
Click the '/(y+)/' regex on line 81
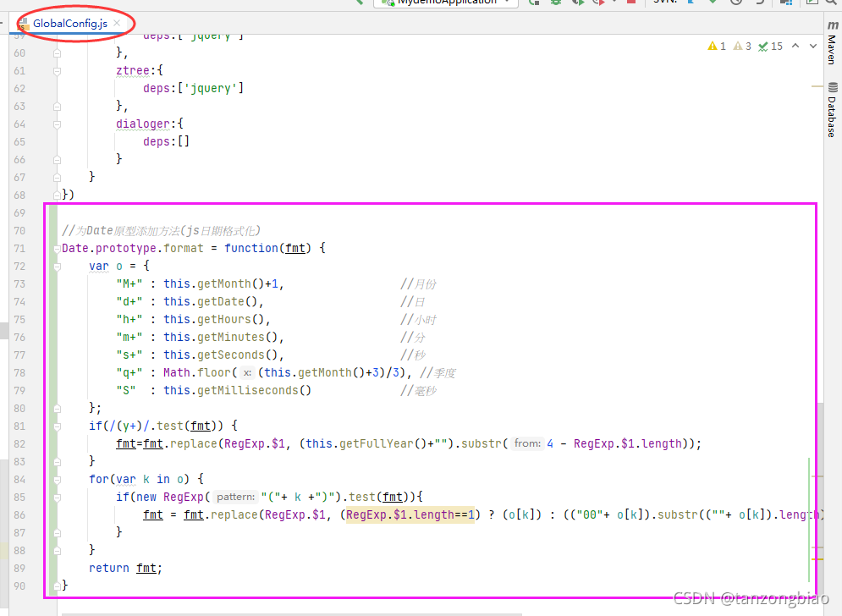[x=129, y=426]
